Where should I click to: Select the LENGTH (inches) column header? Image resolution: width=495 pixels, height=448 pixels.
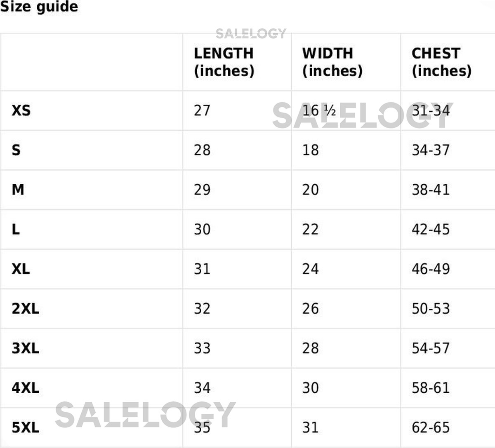(224, 62)
